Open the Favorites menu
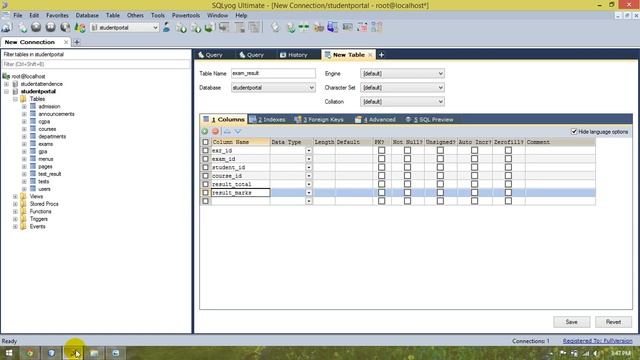The height and width of the screenshot is (360, 640). pyautogui.click(x=57, y=15)
